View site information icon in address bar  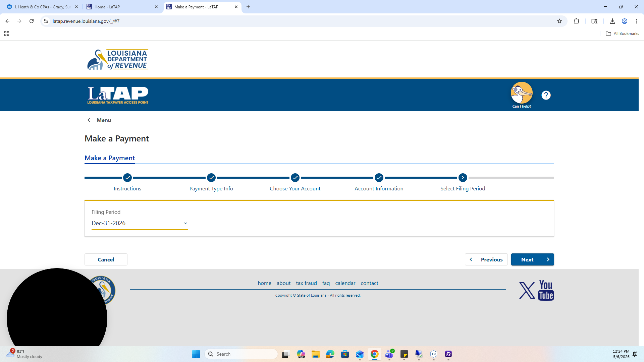(x=46, y=21)
